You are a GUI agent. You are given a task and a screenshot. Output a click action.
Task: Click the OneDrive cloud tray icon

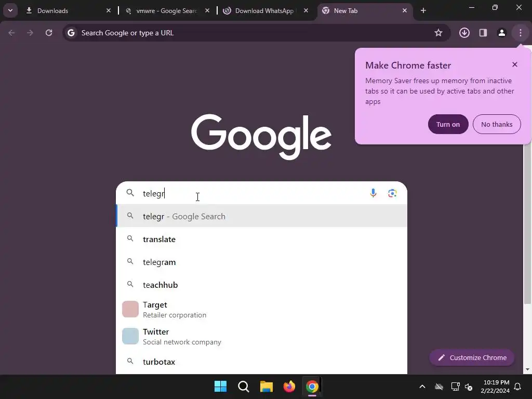coord(439,387)
